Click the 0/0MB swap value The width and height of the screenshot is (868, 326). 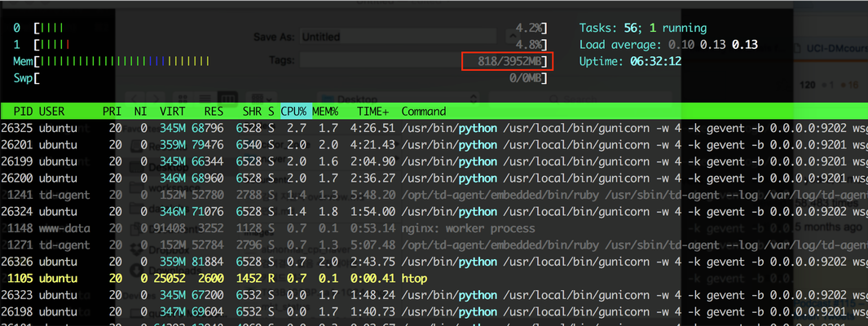526,78
